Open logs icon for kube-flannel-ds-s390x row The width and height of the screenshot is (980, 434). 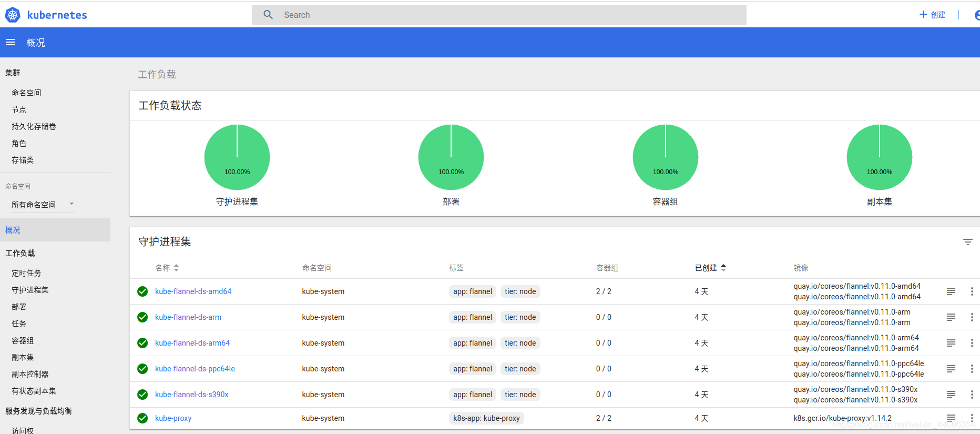[x=951, y=395]
